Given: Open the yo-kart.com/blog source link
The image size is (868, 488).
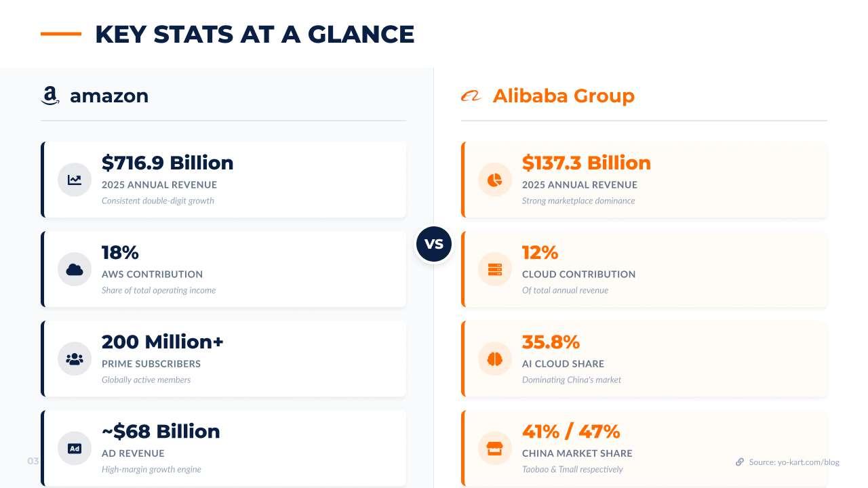Looking at the screenshot, I should click(x=794, y=462).
